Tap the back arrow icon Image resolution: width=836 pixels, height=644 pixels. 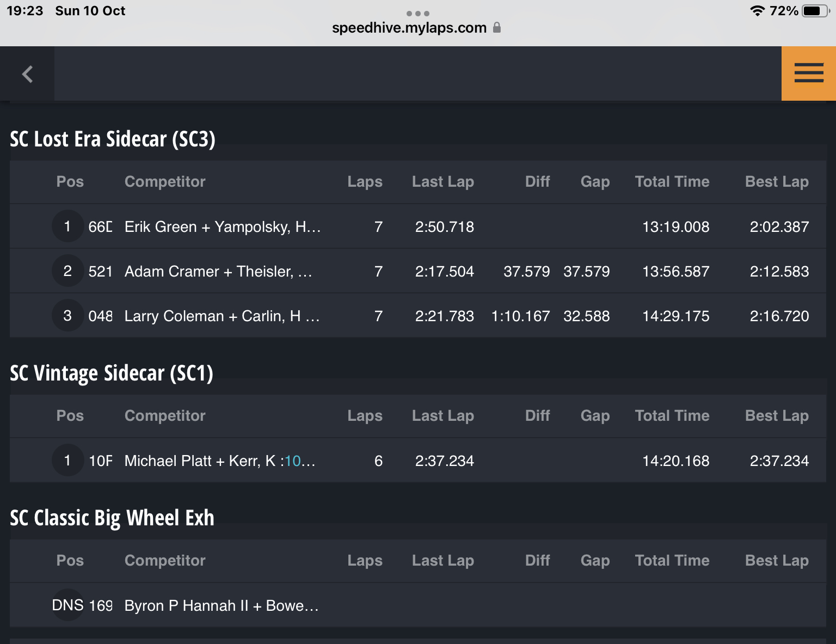click(27, 73)
